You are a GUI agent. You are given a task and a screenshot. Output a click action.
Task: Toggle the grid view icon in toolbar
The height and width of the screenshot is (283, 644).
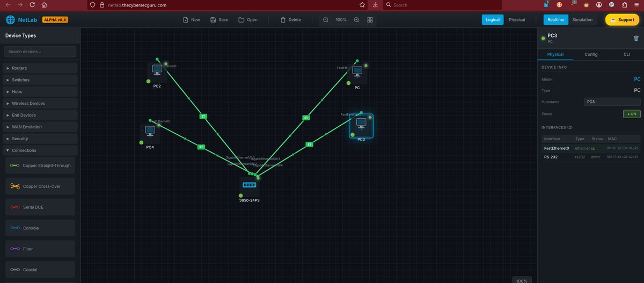pyautogui.click(x=370, y=20)
